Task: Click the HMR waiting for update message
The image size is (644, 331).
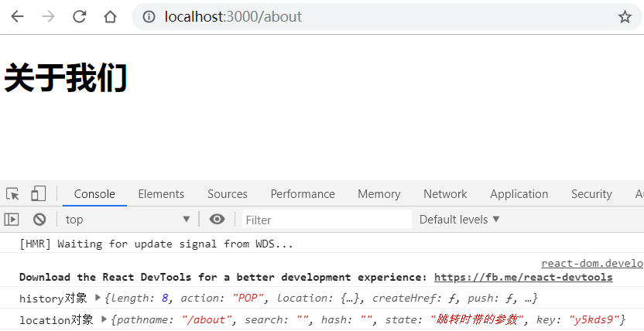Action: [156, 244]
